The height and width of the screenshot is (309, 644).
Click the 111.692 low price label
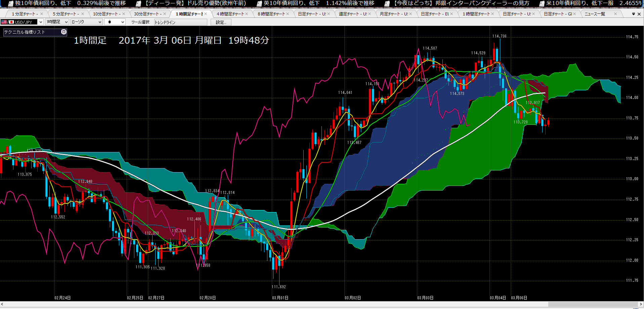tap(279, 287)
